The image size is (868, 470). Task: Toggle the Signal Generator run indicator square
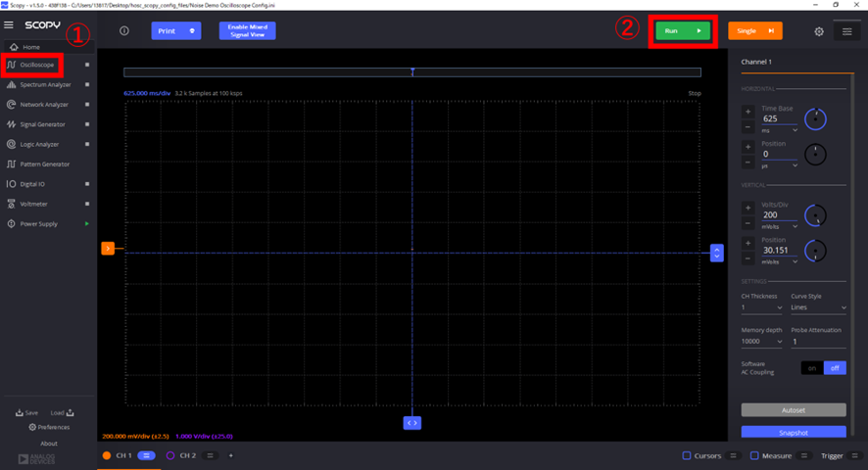[87, 124]
